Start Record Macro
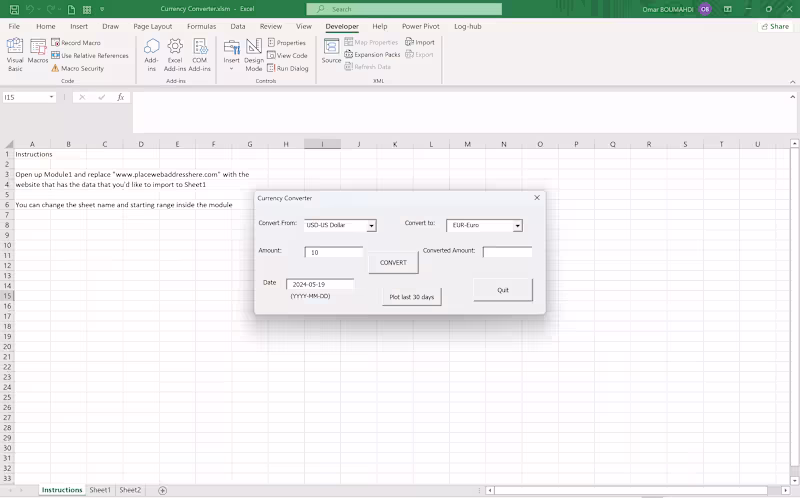The width and height of the screenshot is (800, 498). (x=76, y=42)
